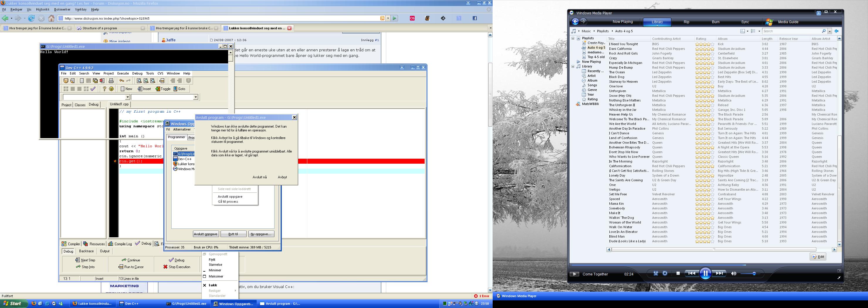The height and width of the screenshot is (308, 868).
Task: Click the Music breadcrumb in Media Player
Action: point(586,31)
